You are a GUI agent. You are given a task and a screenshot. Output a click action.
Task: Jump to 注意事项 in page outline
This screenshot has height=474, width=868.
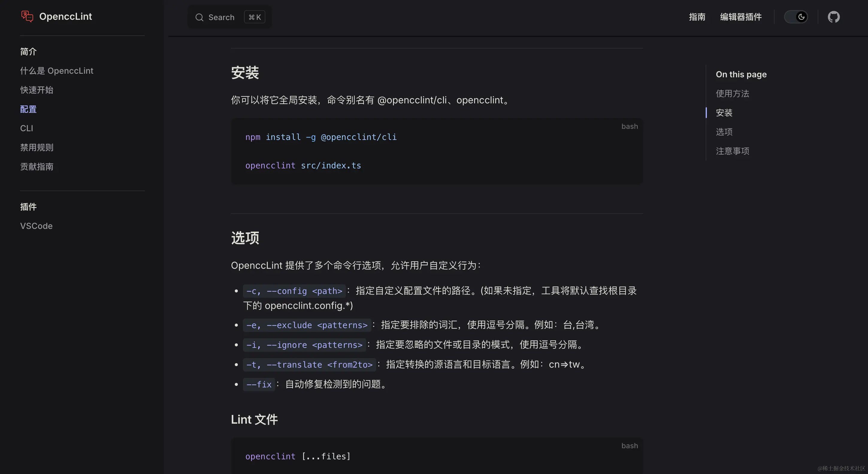[x=732, y=151]
